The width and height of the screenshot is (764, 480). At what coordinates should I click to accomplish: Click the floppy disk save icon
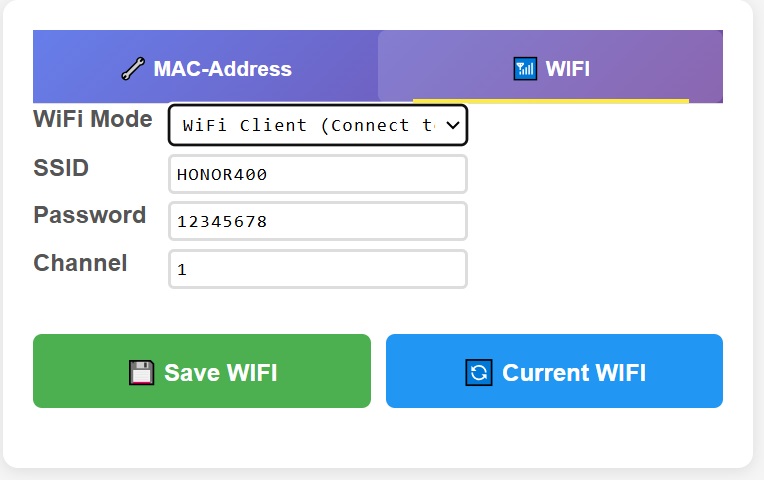pos(142,373)
